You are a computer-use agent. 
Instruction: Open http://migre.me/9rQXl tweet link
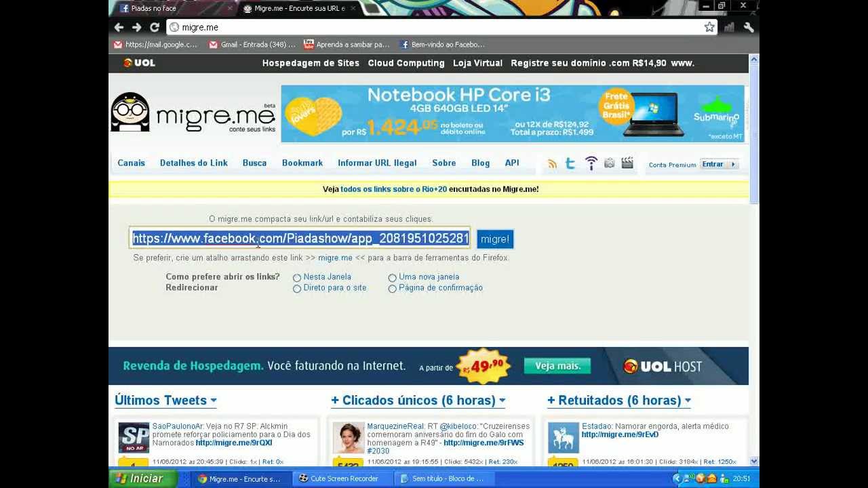click(x=234, y=443)
